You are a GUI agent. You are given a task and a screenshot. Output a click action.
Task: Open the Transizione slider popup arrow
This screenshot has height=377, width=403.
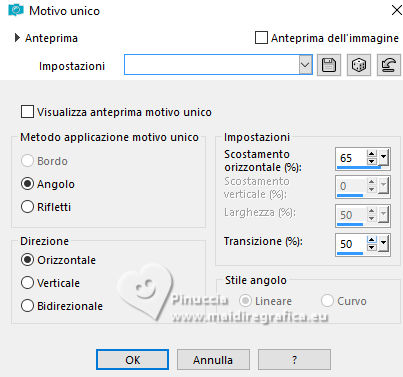[384, 243]
